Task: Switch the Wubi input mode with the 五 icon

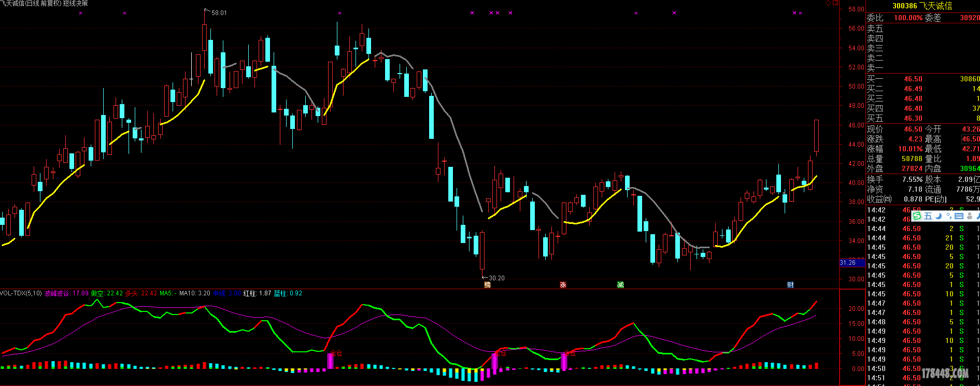Action: [928, 216]
